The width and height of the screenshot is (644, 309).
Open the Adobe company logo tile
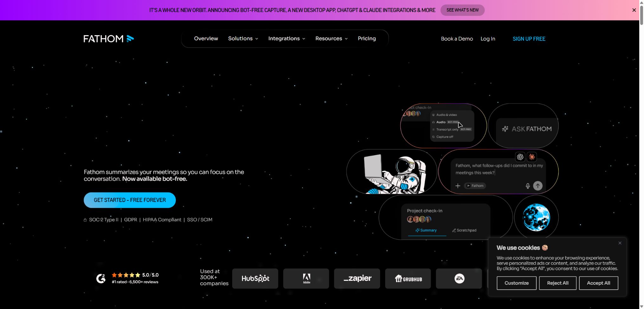pyautogui.click(x=306, y=279)
